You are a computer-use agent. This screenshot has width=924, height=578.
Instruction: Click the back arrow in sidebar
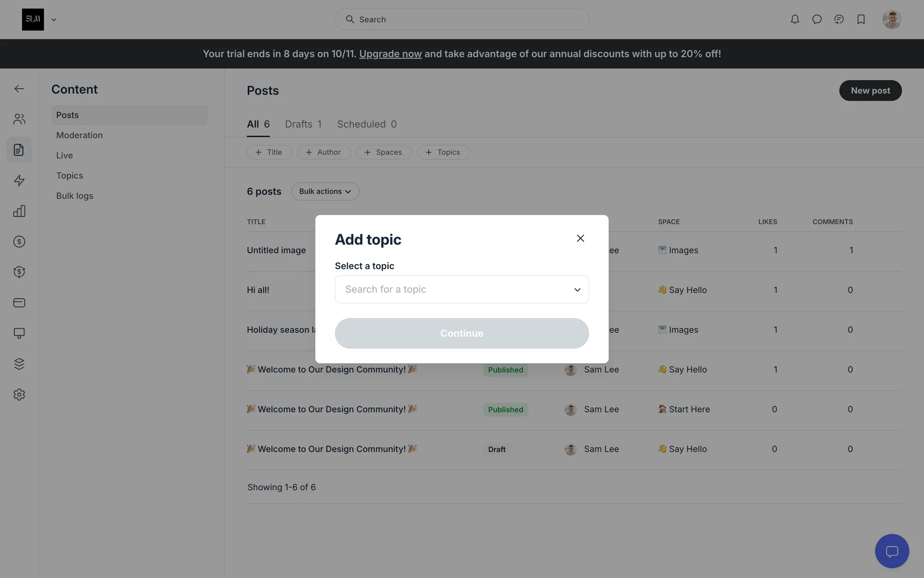[19, 89]
